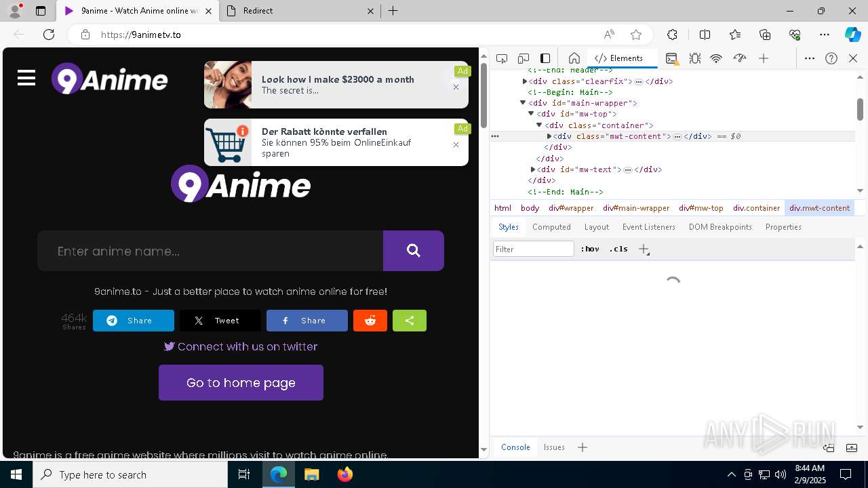Add more tools to DevTools activity bar

[764, 58]
